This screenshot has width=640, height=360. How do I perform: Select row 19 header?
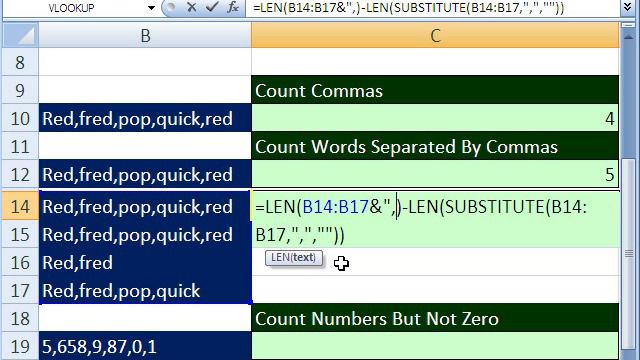pyautogui.click(x=20, y=346)
